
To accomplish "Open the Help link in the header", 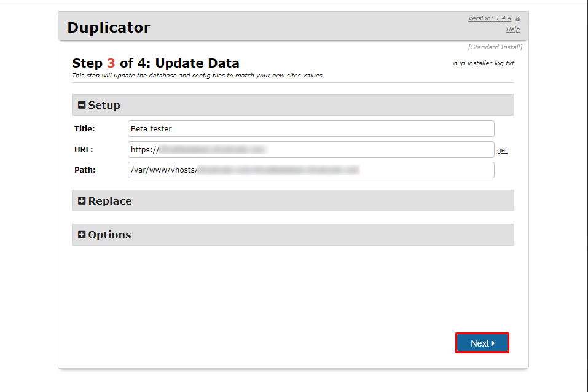I will click(512, 29).
